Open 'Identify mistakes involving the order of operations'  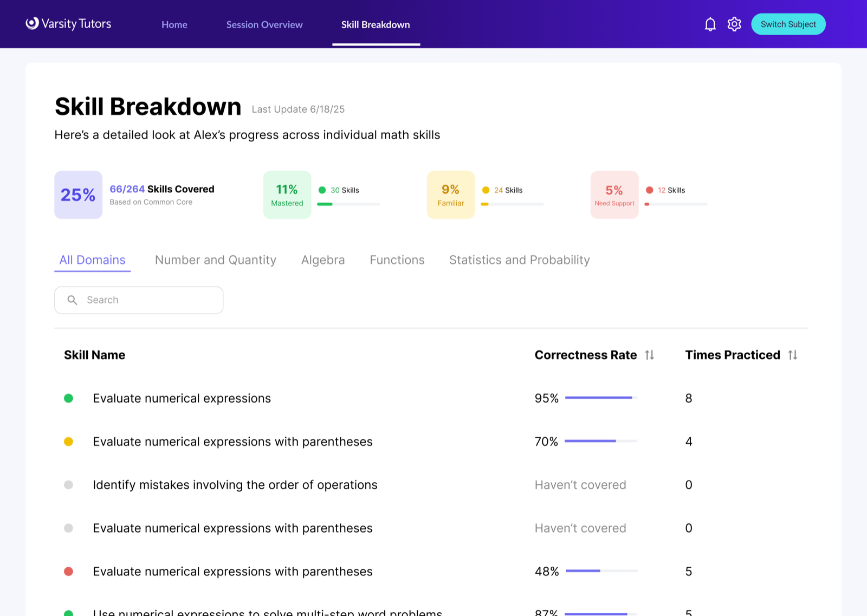pos(235,485)
